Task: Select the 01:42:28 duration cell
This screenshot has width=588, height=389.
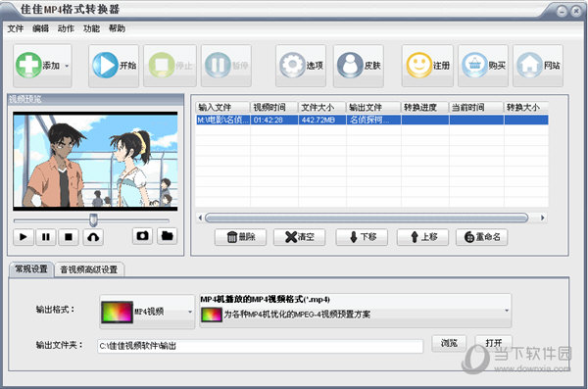Action: pos(274,121)
